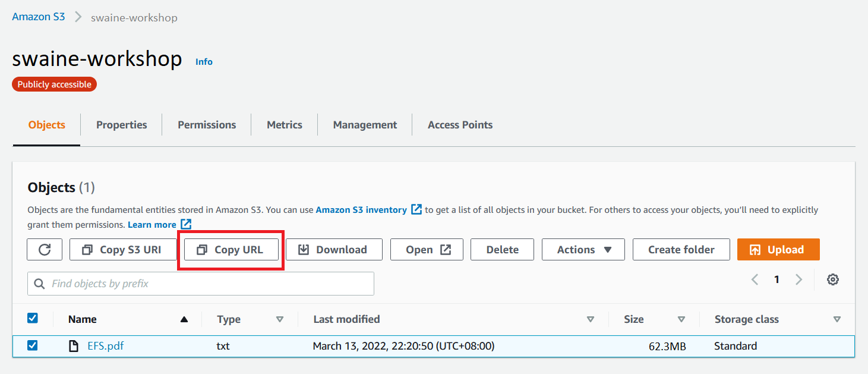This screenshot has height=374, width=868.
Task: Click the search magnifier icon in prefix field
Action: click(x=40, y=284)
